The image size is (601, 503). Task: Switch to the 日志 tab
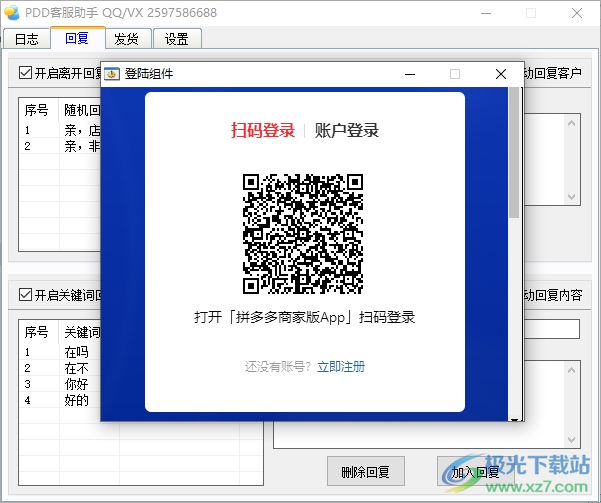tap(26, 39)
